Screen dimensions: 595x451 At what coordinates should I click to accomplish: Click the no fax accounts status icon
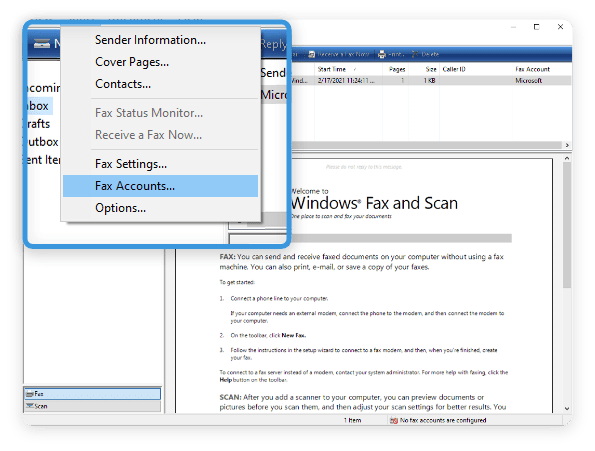[x=394, y=420]
